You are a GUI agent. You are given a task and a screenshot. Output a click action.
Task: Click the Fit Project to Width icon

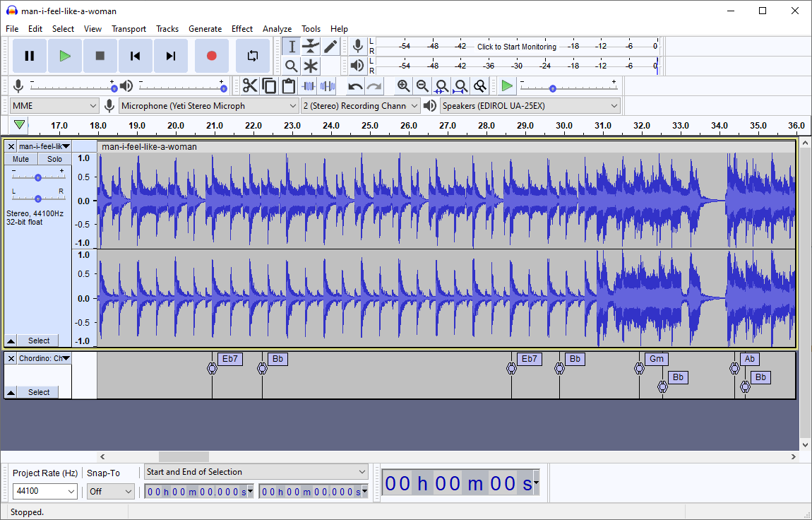coord(460,85)
